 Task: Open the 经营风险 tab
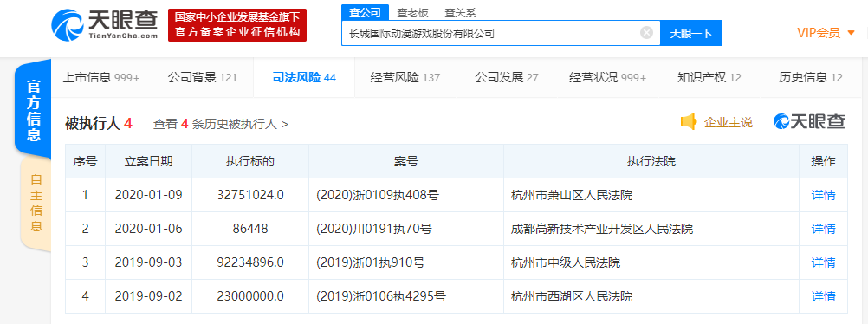click(x=405, y=78)
